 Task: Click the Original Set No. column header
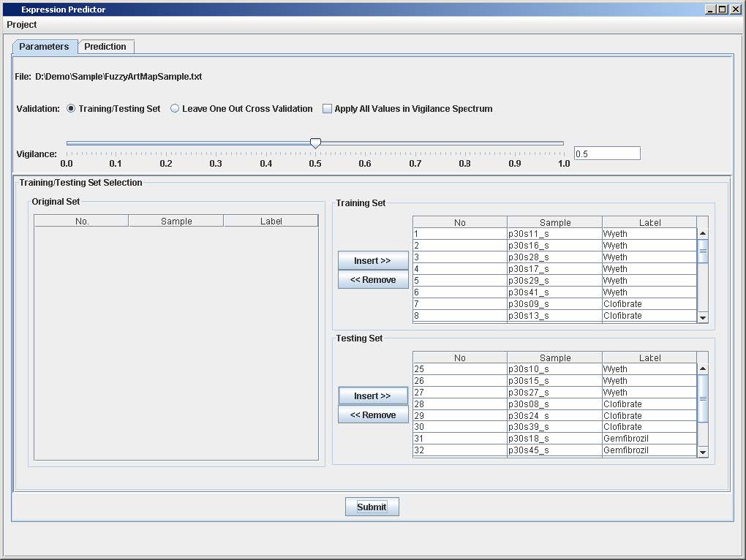click(x=81, y=221)
